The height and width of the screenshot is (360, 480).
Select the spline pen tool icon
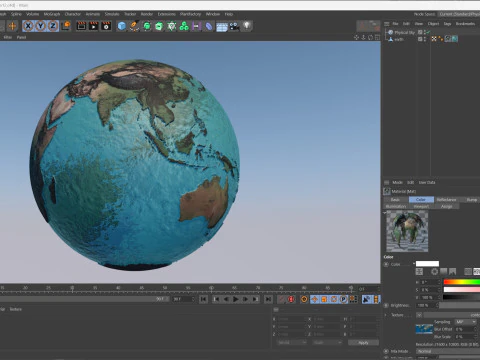(134, 26)
